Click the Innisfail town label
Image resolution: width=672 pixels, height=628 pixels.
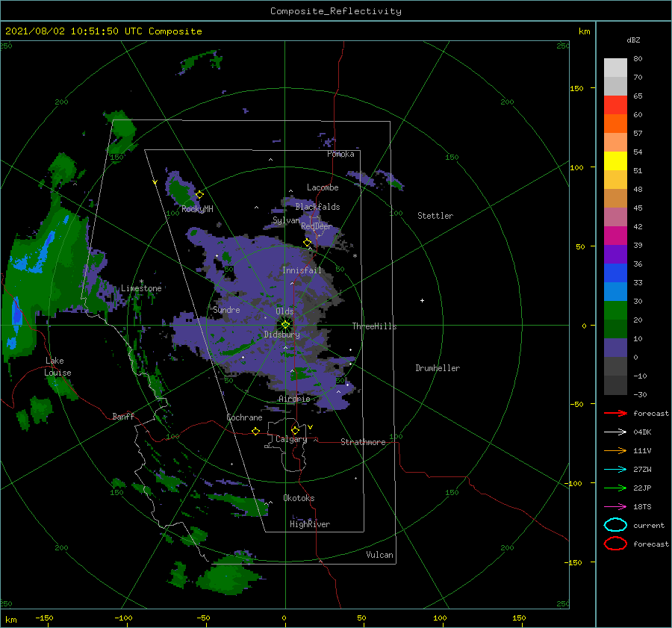302,270
